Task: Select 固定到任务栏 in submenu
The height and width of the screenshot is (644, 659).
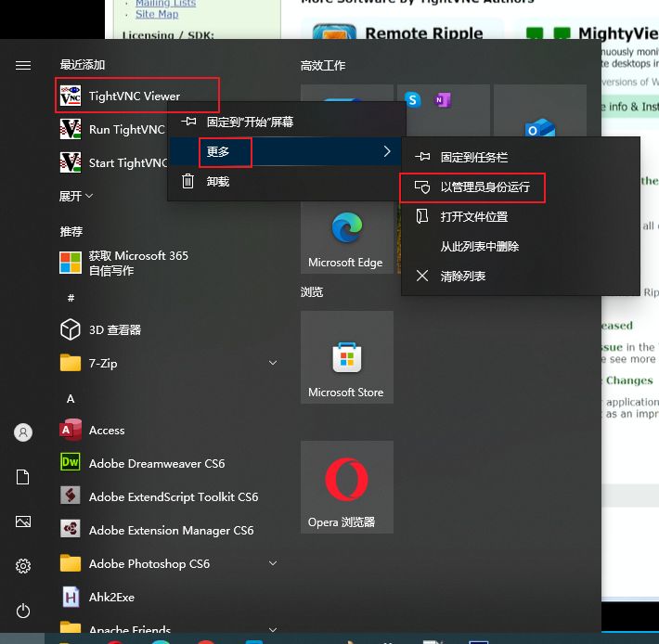Action: coord(521,157)
